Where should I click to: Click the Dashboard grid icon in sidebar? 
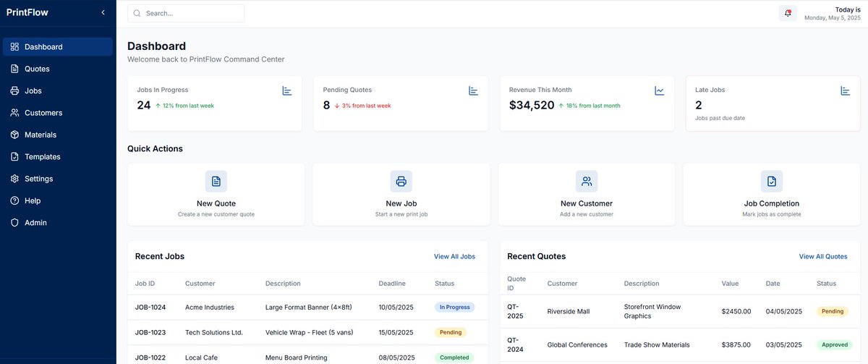coord(14,47)
